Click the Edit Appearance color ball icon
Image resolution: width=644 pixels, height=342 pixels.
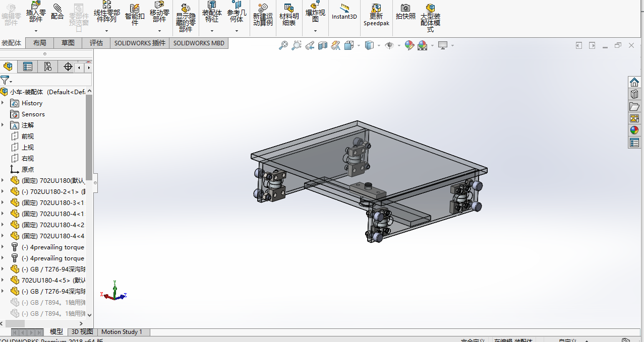point(409,45)
